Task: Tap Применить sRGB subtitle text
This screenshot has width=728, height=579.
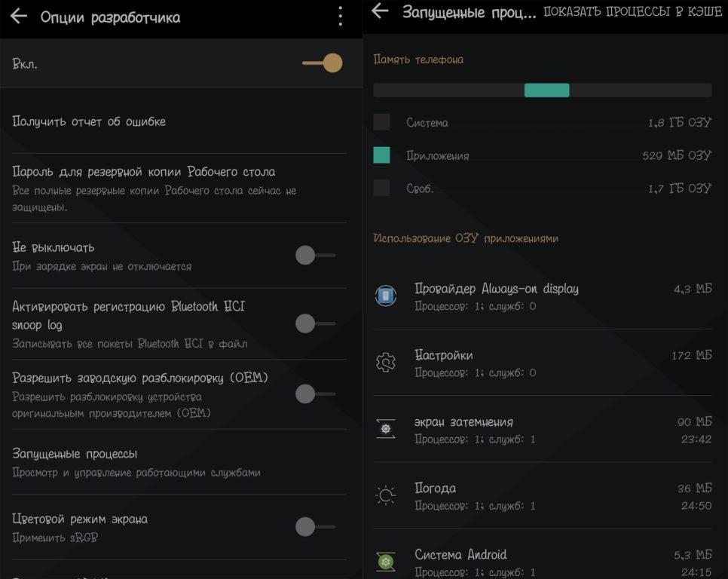Action: pyautogui.click(x=55, y=538)
